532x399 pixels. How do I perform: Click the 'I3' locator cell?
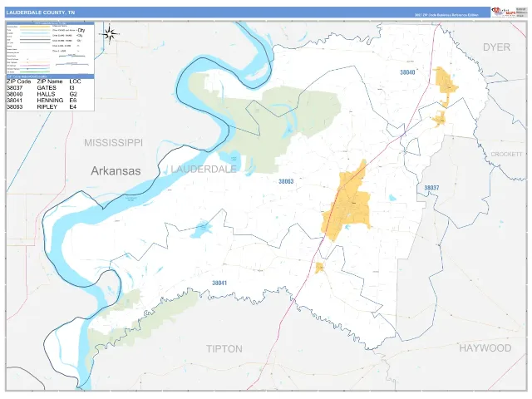click(x=71, y=88)
